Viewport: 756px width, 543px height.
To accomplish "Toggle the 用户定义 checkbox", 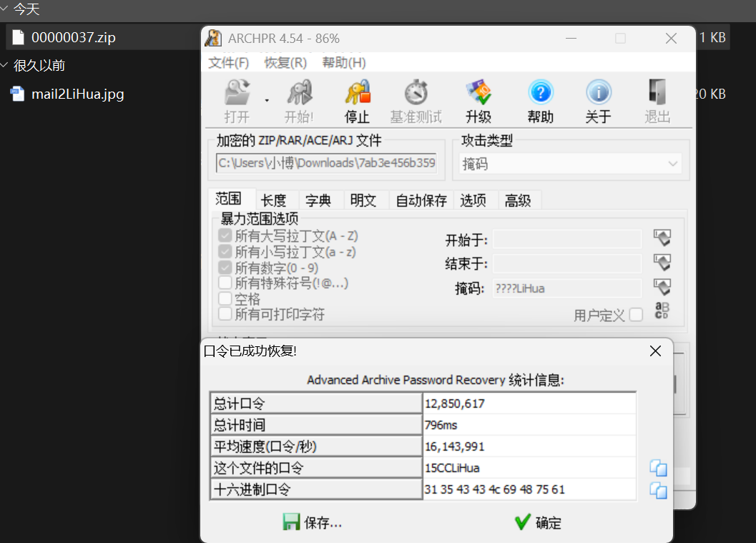I will tap(636, 315).
